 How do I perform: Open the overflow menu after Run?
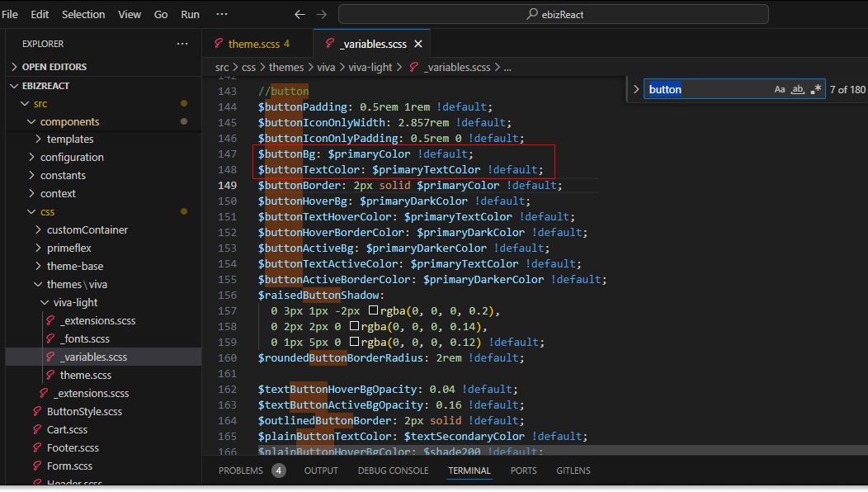click(221, 14)
